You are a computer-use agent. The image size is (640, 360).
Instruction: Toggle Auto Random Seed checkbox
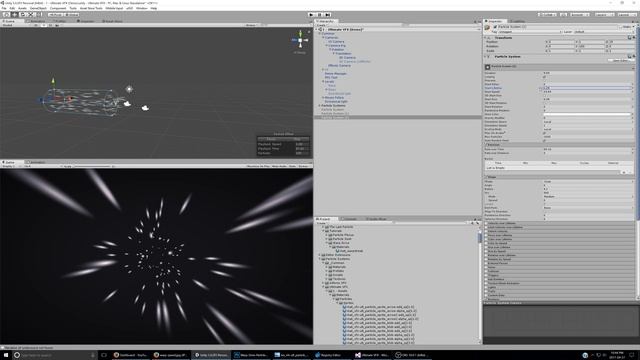[x=545, y=140]
